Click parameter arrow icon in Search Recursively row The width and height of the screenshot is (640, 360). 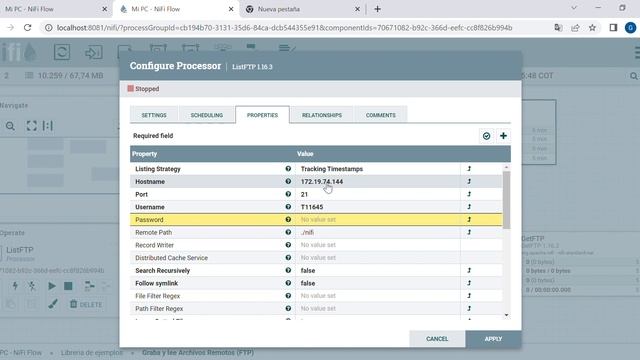[x=469, y=270]
